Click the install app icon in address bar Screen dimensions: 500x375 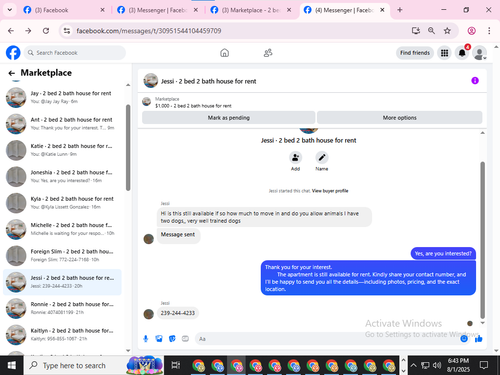[416, 31]
